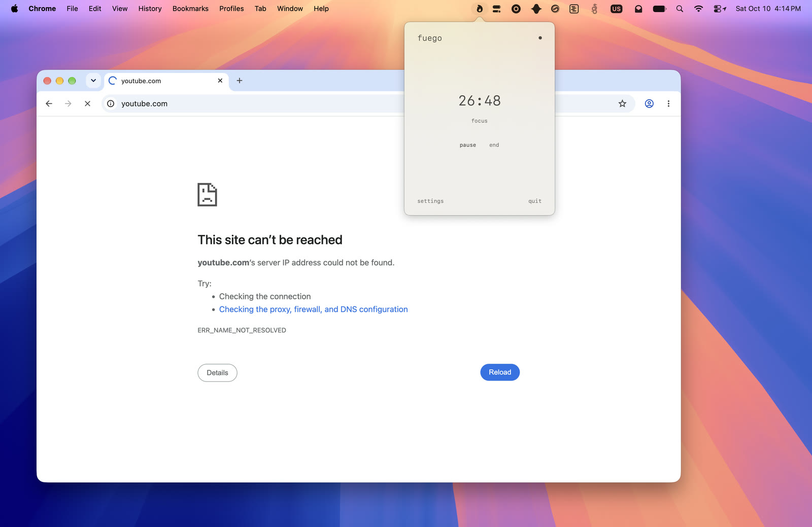812x527 pixels.
Task: Open proxy, firewall, and DNS configuration link
Action: coord(314,309)
